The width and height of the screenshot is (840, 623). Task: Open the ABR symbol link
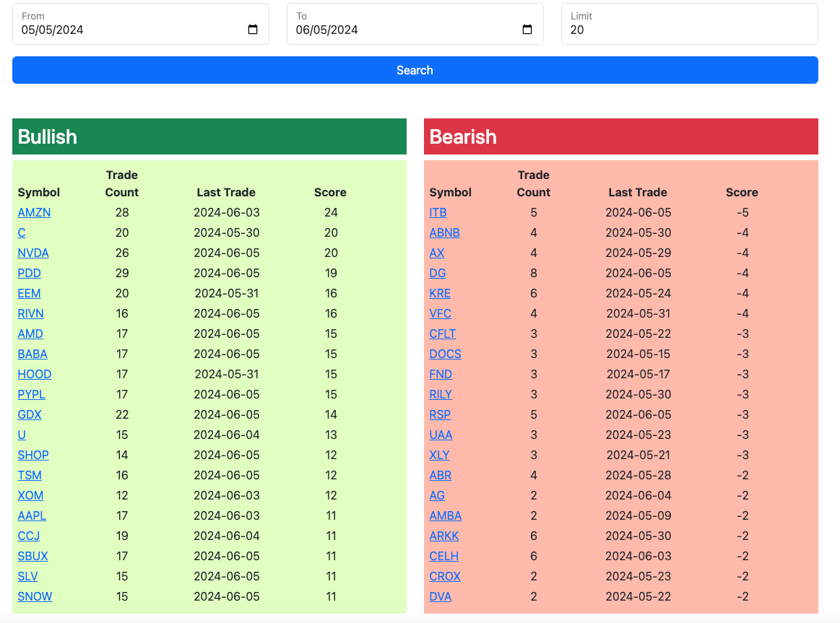point(441,475)
